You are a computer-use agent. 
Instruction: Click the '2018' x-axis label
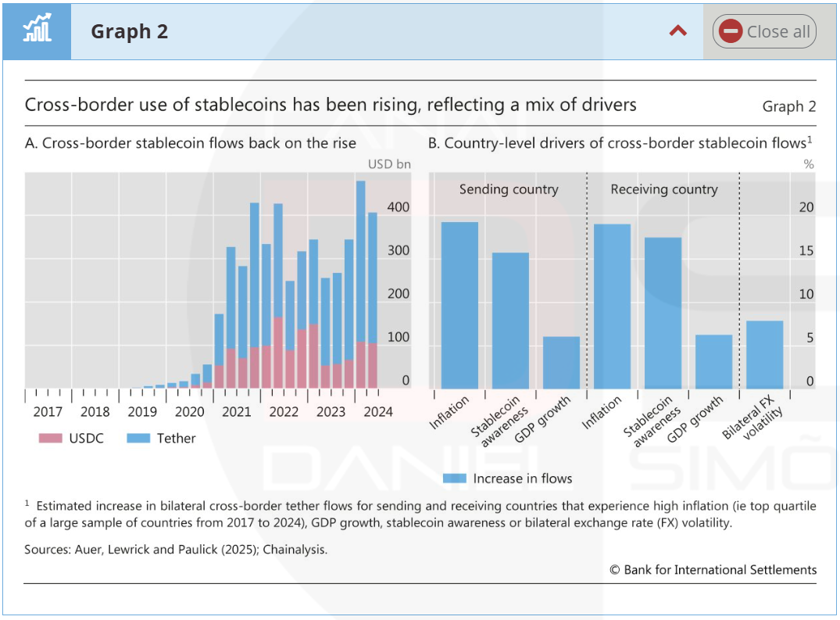pyautogui.click(x=95, y=411)
